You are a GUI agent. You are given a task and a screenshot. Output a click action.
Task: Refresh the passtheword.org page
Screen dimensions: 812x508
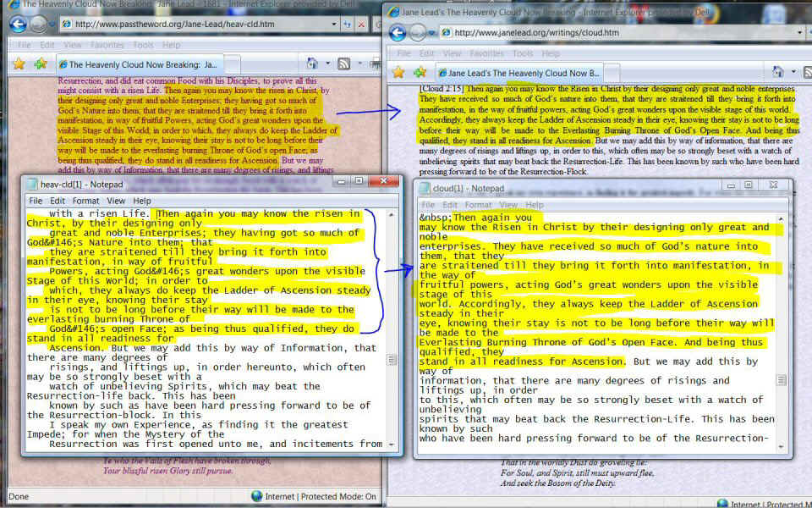click(x=348, y=24)
